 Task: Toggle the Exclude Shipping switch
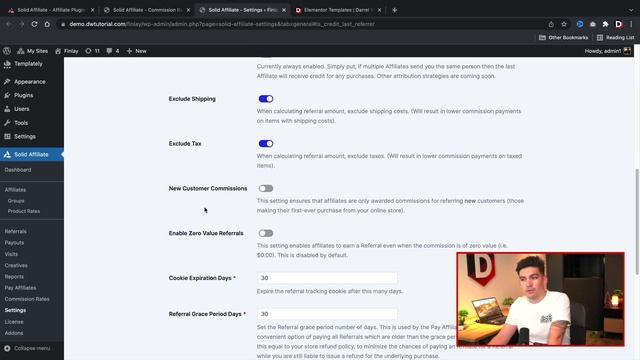[266, 99]
